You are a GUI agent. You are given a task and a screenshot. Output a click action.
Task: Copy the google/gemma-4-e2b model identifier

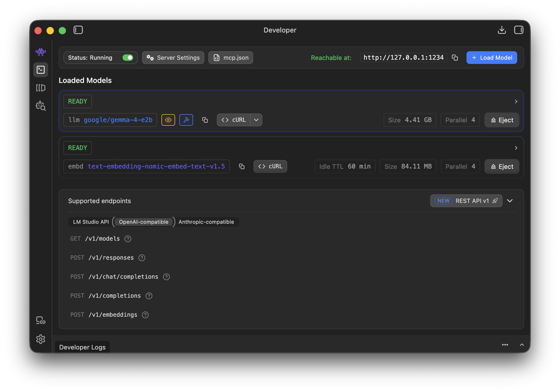[205, 120]
